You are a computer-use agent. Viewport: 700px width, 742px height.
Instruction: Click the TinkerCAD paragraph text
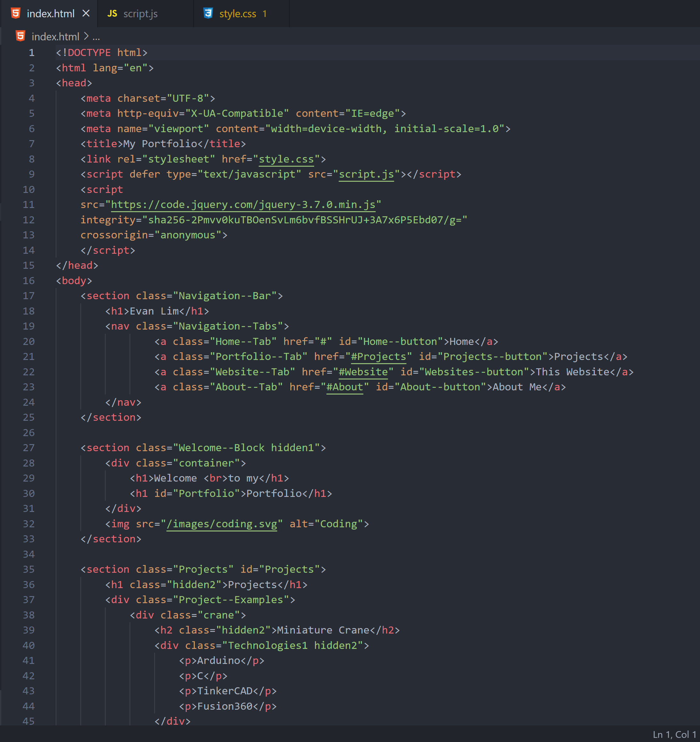[x=224, y=691]
